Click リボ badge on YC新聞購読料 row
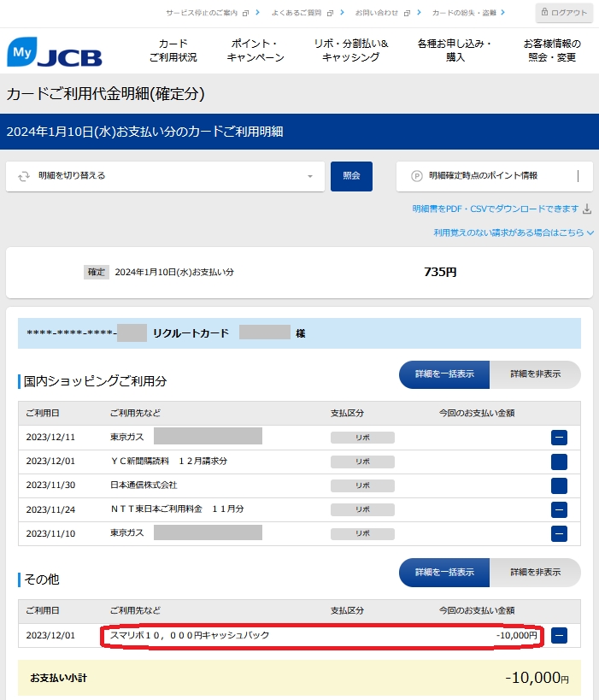The height and width of the screenshot is (700, 599). [362, 462]
